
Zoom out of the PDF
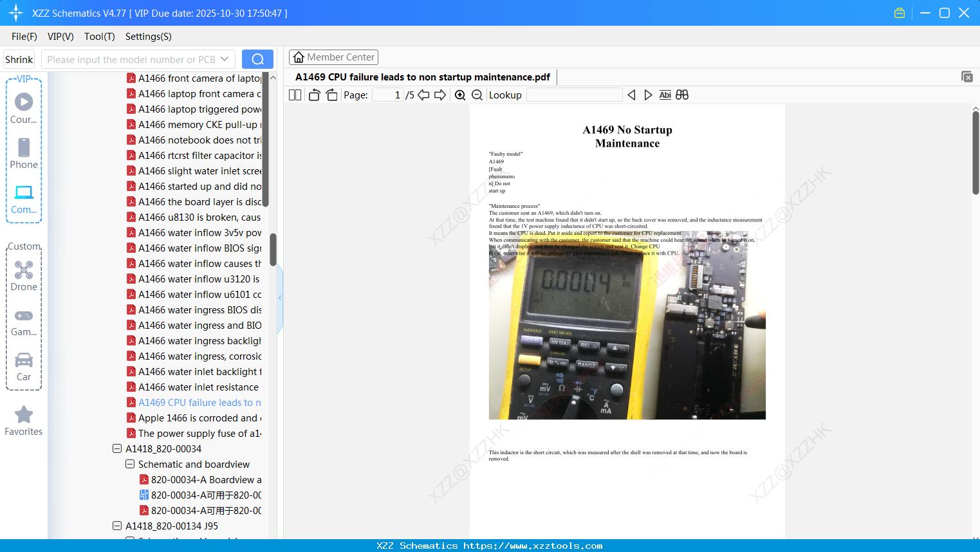pyautogui.click(x=477, y=95)
